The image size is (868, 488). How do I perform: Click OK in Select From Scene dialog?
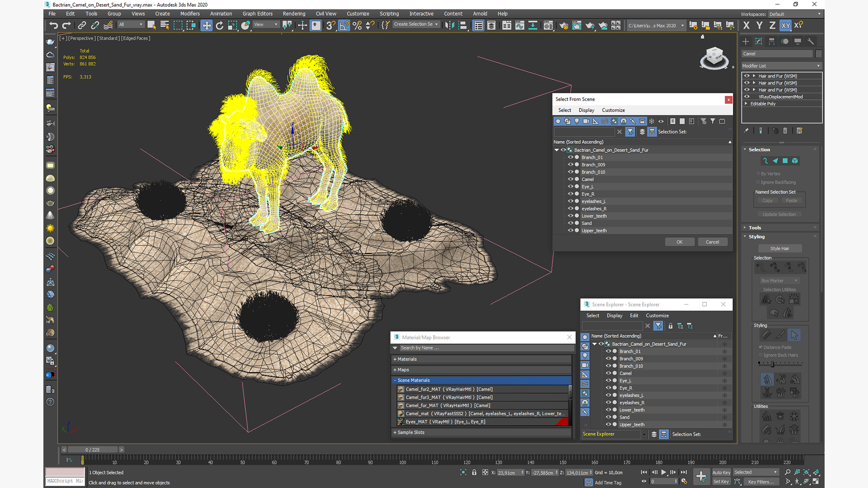tap(679, 242)
